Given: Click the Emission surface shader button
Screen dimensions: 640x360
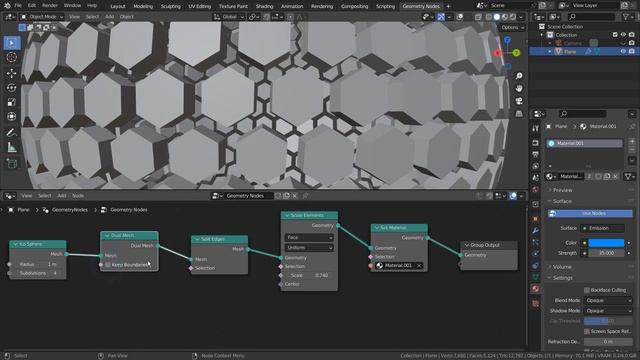Looking at the screenshot, I should 603,228.
